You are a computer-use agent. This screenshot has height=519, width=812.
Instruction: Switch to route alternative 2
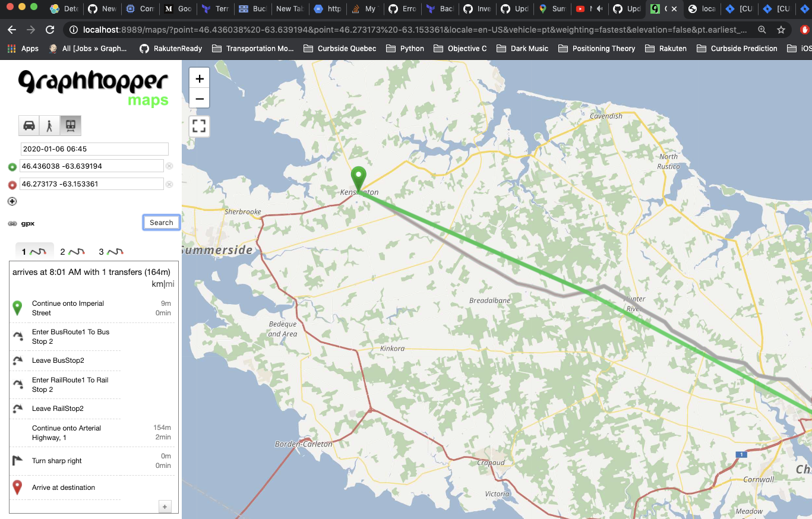point(72,251)
